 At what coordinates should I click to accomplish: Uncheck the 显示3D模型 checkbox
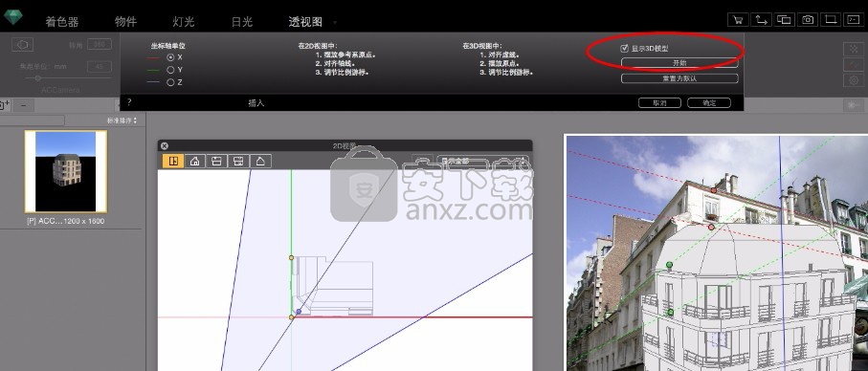point(624,49)
